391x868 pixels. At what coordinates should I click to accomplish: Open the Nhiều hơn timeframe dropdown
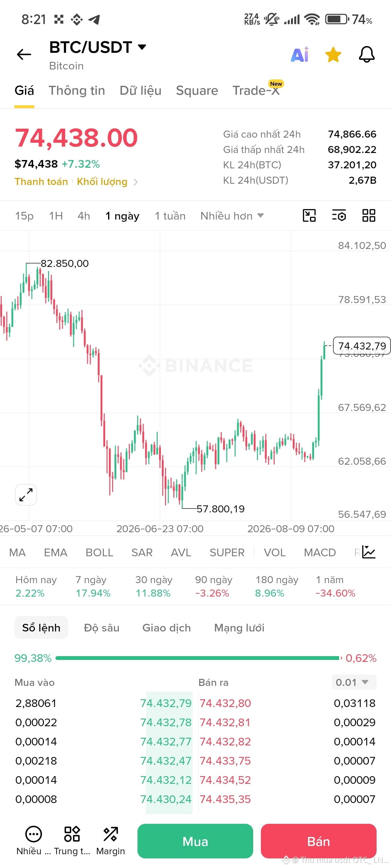(x=232, y=216)
